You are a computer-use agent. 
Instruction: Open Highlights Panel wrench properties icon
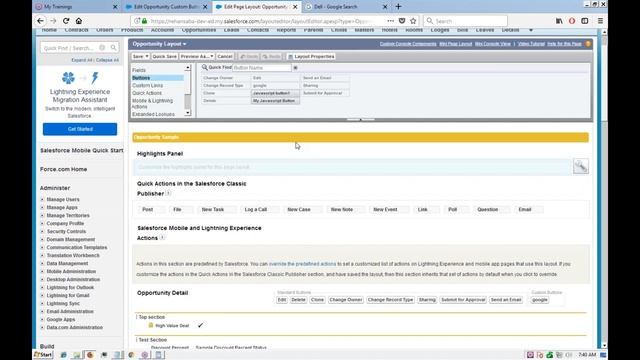[x=580, y=167]
